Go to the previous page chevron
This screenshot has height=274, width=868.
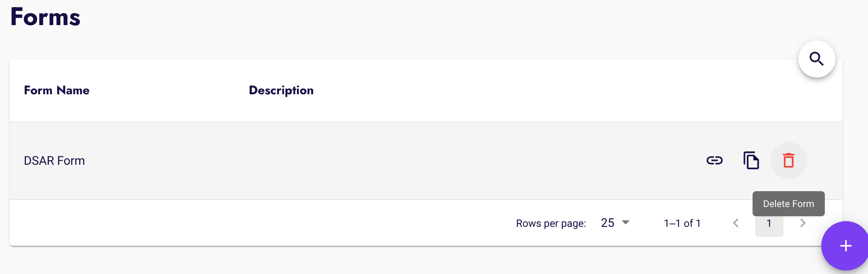735,223
